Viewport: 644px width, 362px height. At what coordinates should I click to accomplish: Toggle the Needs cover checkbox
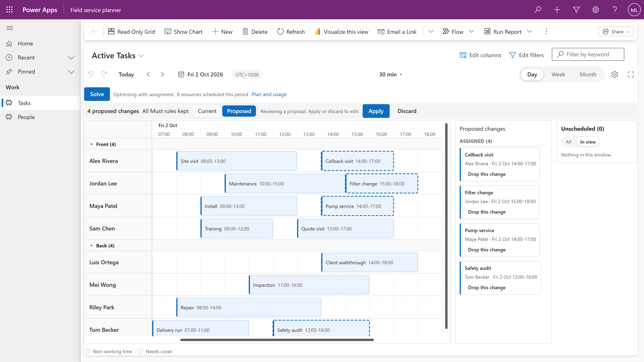pos(140,351)
